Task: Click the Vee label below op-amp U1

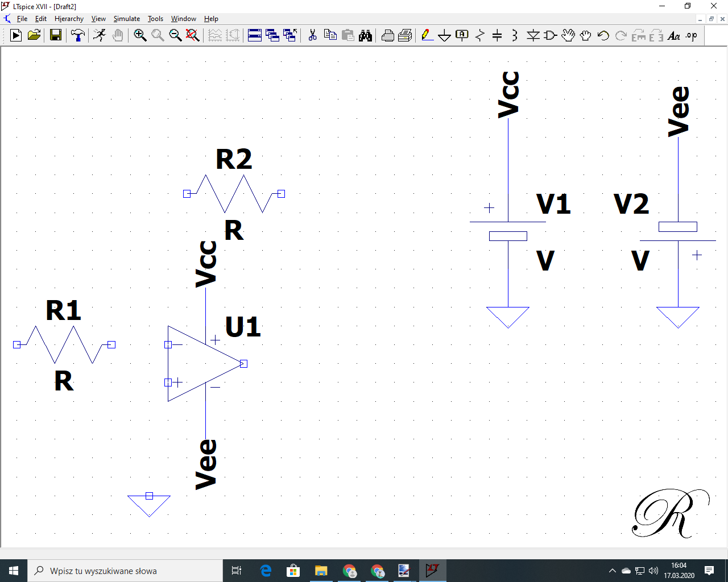Action: [x=206, y=464]
